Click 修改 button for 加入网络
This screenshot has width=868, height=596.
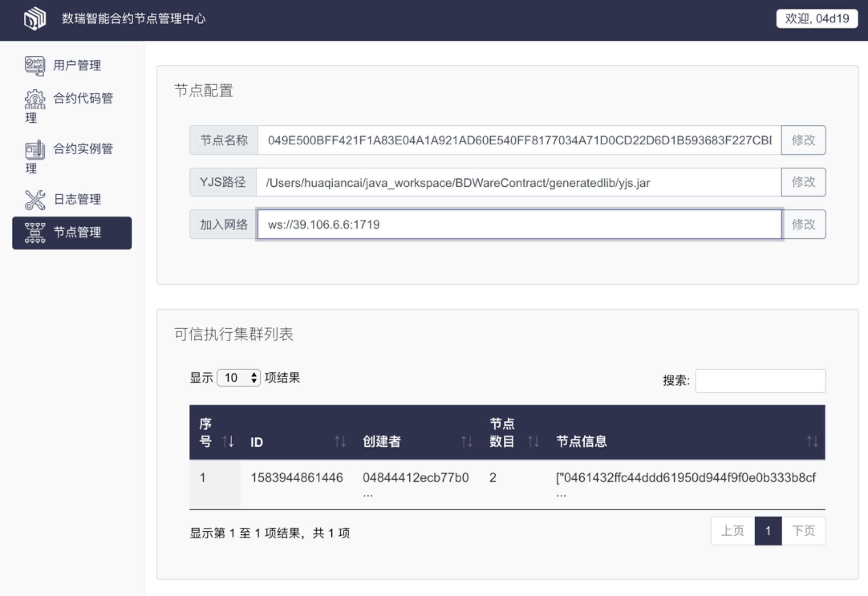point(803,224)
